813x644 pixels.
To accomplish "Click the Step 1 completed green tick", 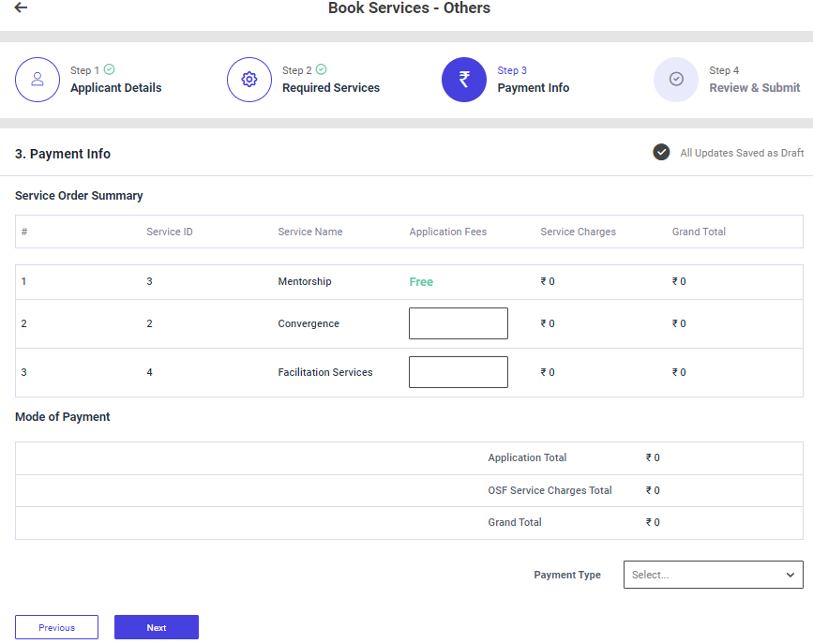I will [110, 69].
